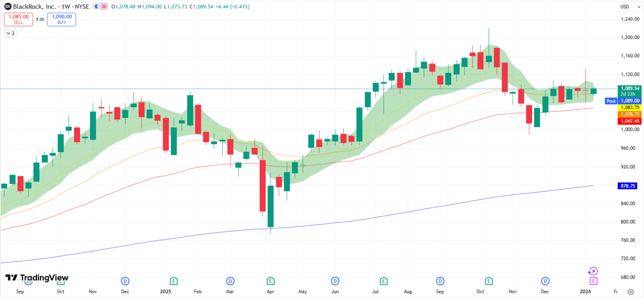Click the moon extended-hours session icon
This screenshot has width=644, height=298.
(97, 6)
